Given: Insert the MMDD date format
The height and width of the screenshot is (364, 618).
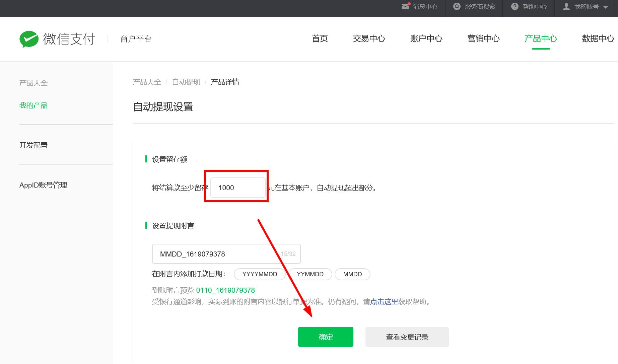Looking at the screenshot, I should click(x=352, y=274).
